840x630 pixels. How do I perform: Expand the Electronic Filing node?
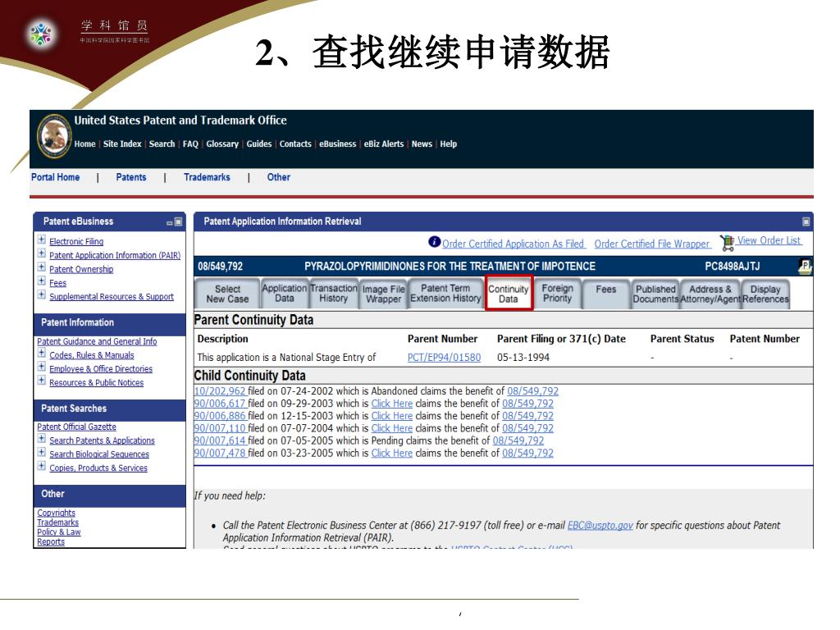(41, 240)
